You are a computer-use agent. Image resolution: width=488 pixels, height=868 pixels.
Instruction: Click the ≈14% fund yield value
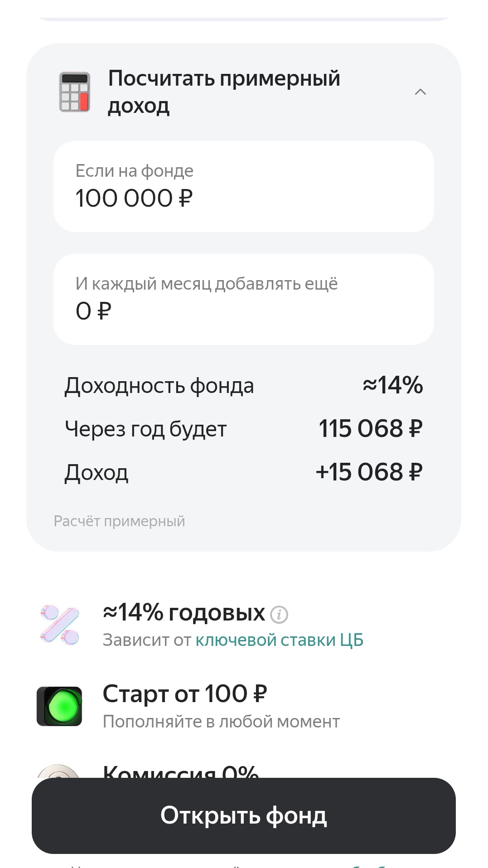392,385
